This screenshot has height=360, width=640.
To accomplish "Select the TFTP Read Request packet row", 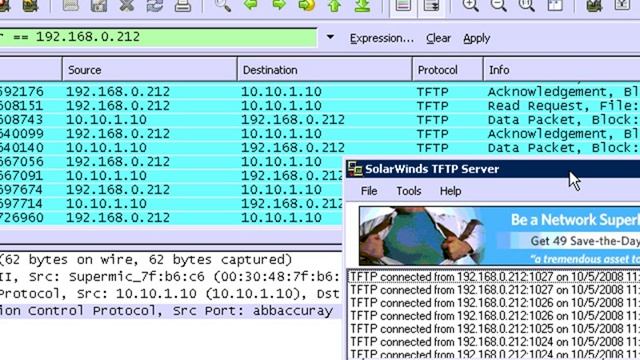I will pos(320,106).
